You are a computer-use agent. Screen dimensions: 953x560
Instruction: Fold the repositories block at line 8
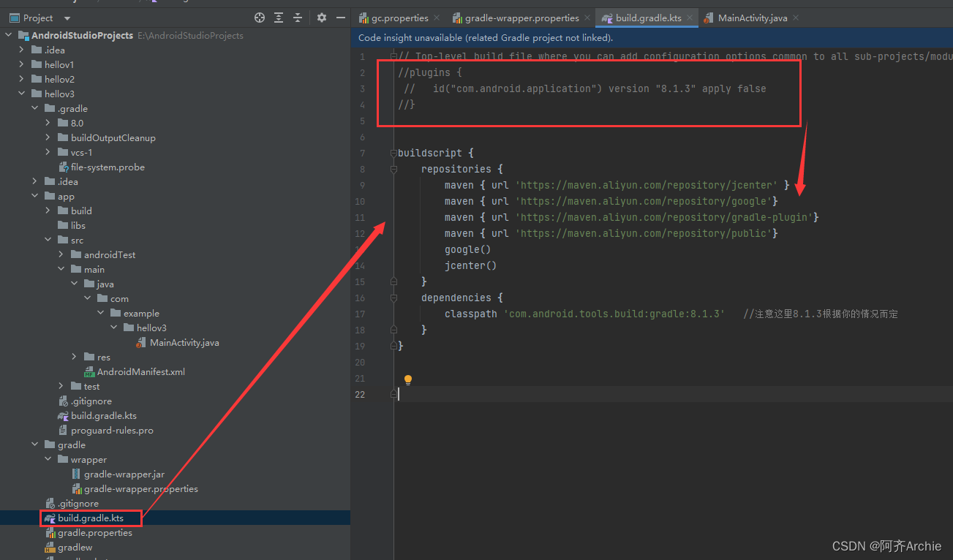click(x=393, y=169)
